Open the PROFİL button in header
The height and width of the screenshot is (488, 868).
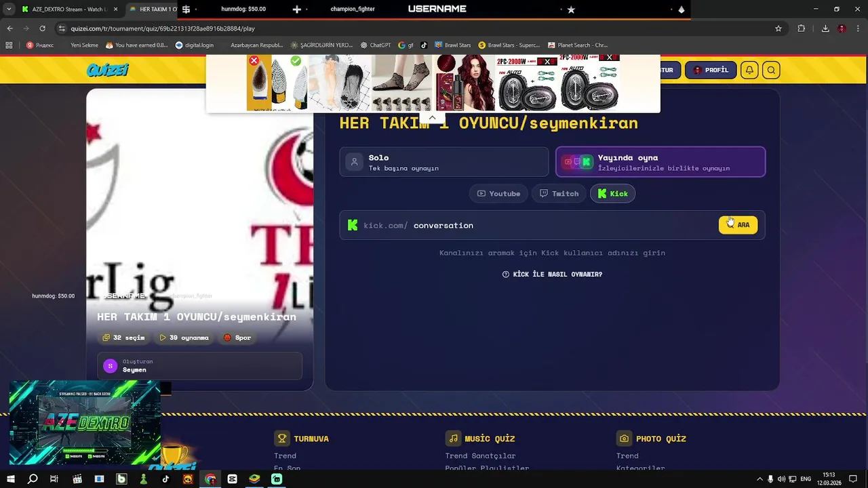pyautogui.click(x=711, y=70)
